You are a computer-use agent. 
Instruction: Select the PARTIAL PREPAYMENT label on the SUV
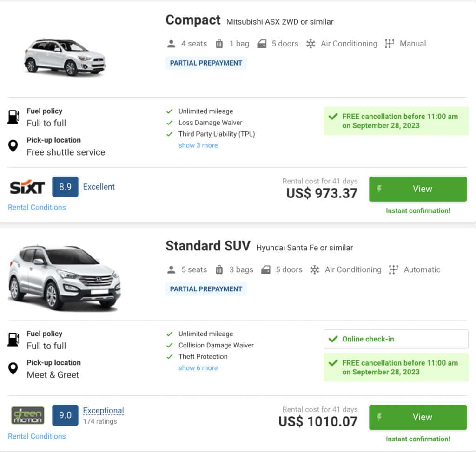[206, 289]
